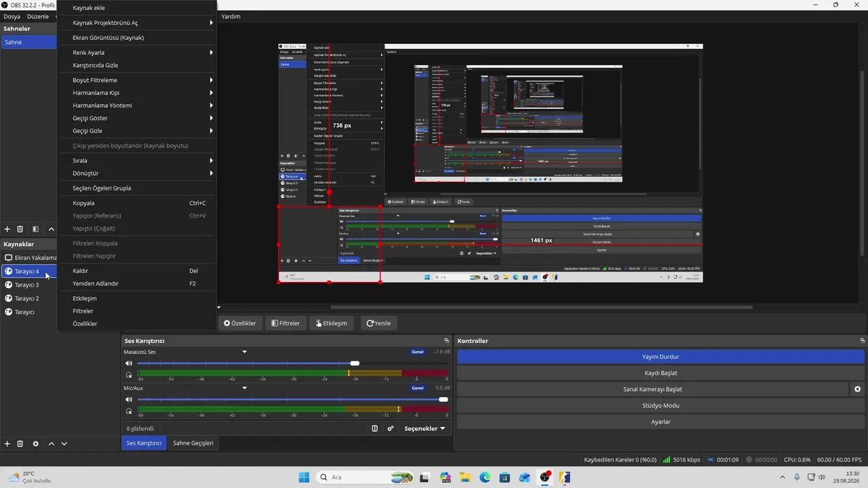
Task: Expand the Renk Ayarla submenu
Action: point(137,52)
